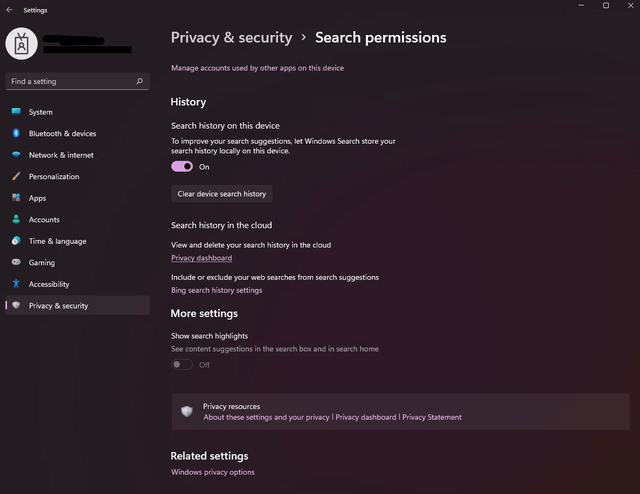Image resolution: width=640 pixels, height=494 pixels.
Task: Click the Accessibility figure icon in sidebar
Action: [x=16, y=284]
